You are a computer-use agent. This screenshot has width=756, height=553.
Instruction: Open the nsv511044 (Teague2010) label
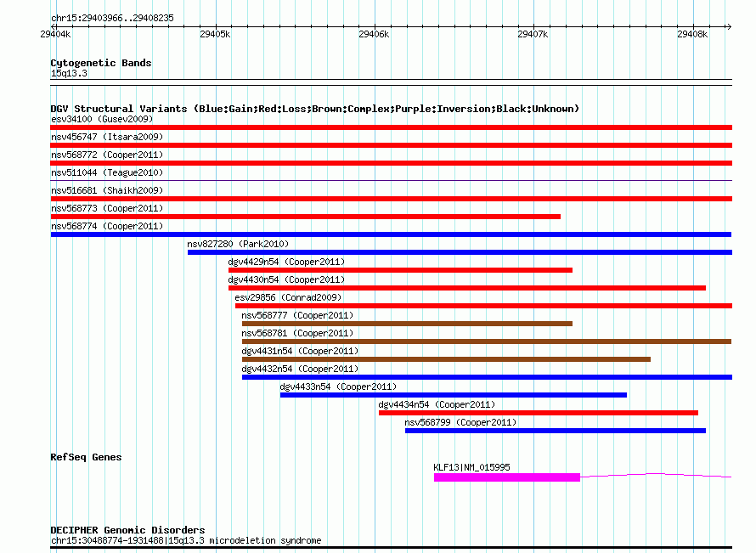click(107, 172)
